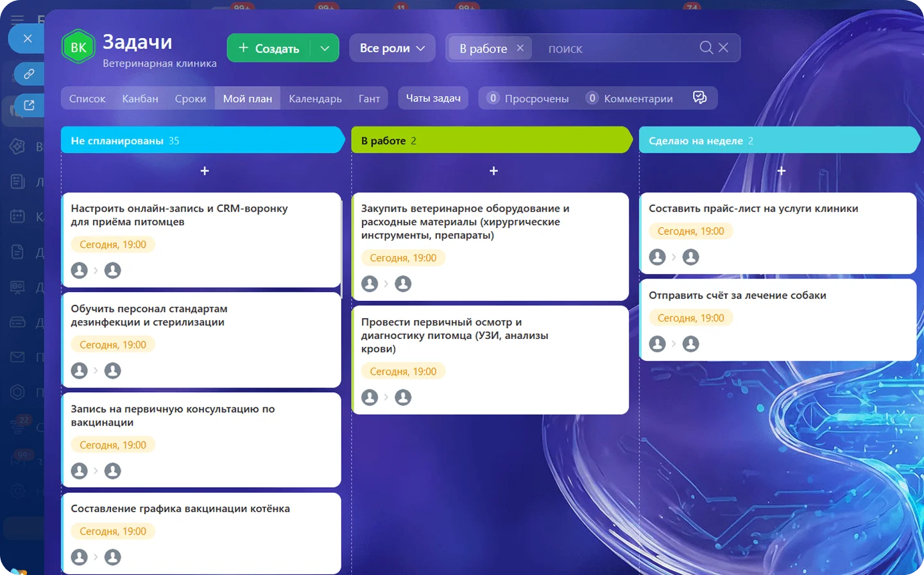Viewport: 924px width, 575px height.
Task: Open task "Отправить счёт за лечение собаки"
Action: [737, 295]
